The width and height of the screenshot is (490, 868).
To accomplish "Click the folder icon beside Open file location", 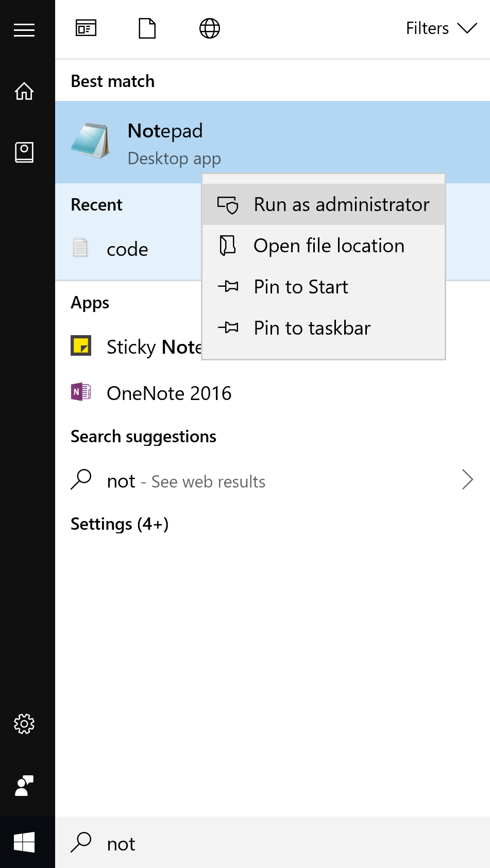I will point(228,246).
